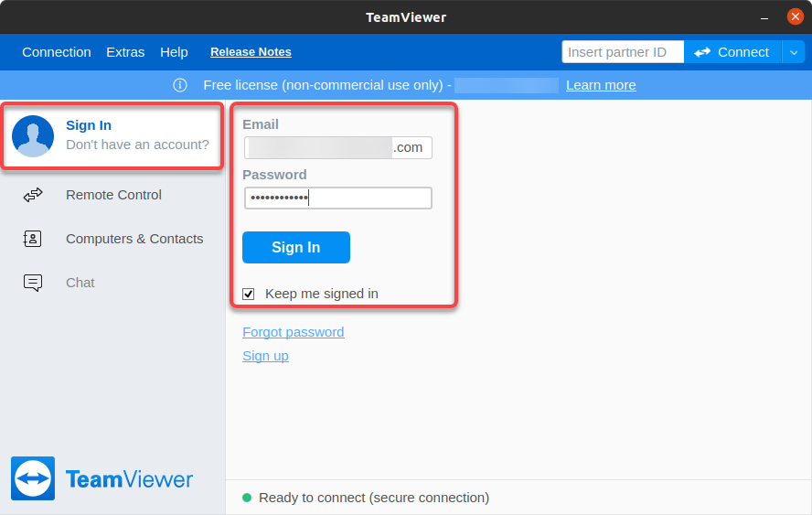This screenshot has height=515, width=812.
Task: Open Release Notes link
Action: pyautogui.click(x=251, y=52)
